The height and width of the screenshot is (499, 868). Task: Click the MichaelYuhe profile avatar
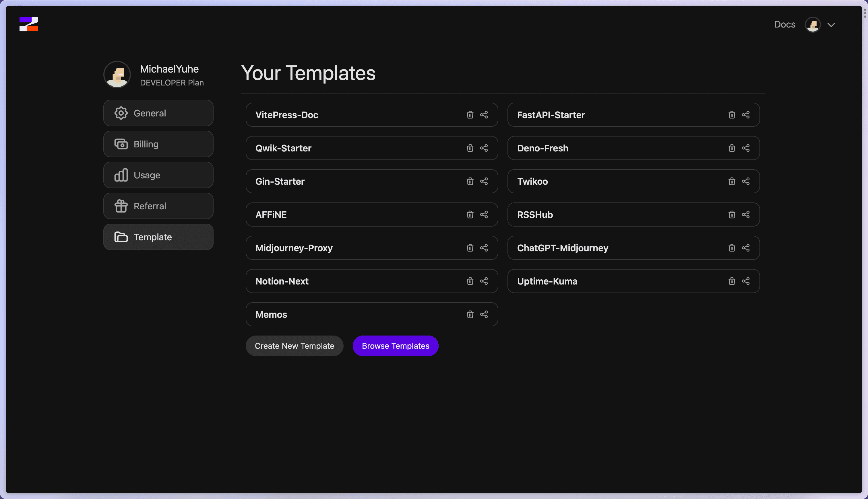[x=117, y=74]
